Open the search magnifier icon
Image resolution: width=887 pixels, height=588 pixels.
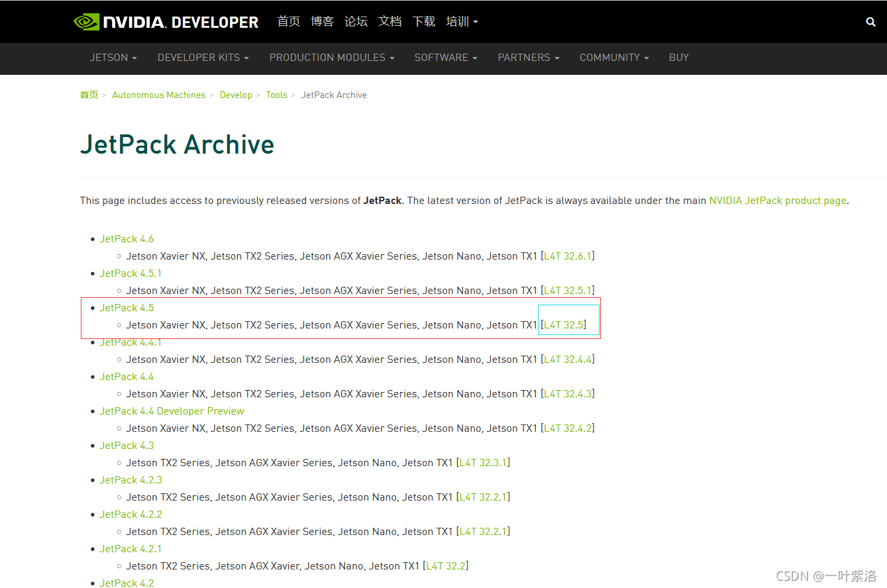(870, 22)
